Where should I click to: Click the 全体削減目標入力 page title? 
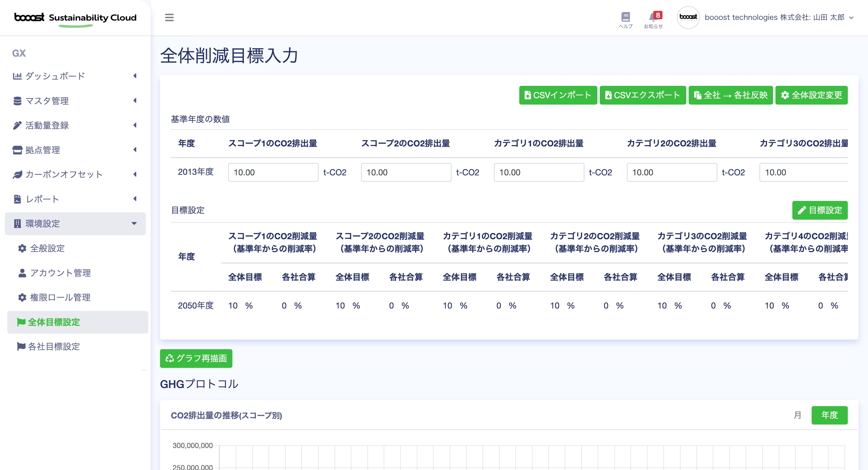(x=229, y=56)
